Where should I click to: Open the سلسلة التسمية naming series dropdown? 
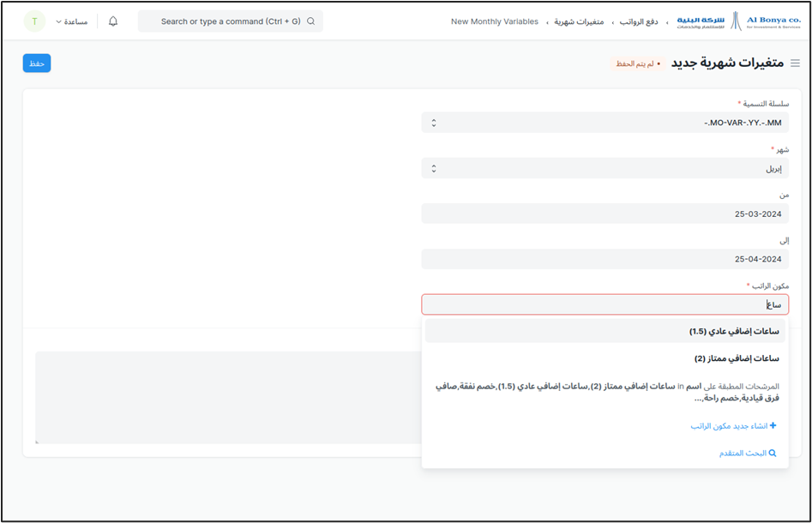604,123
